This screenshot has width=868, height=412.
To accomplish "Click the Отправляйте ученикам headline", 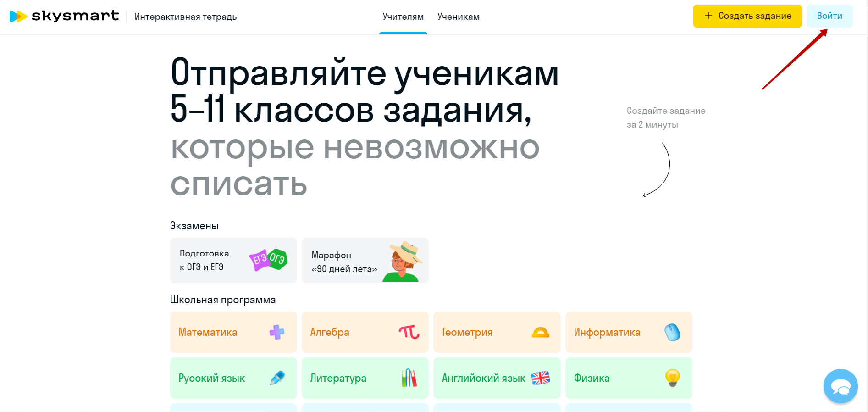I will pos(365,72).
